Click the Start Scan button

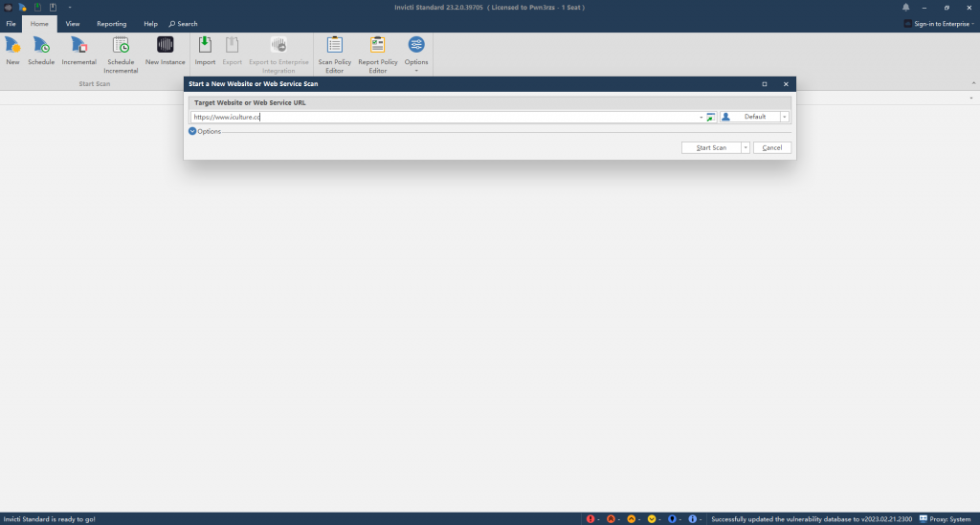[711, 148]
